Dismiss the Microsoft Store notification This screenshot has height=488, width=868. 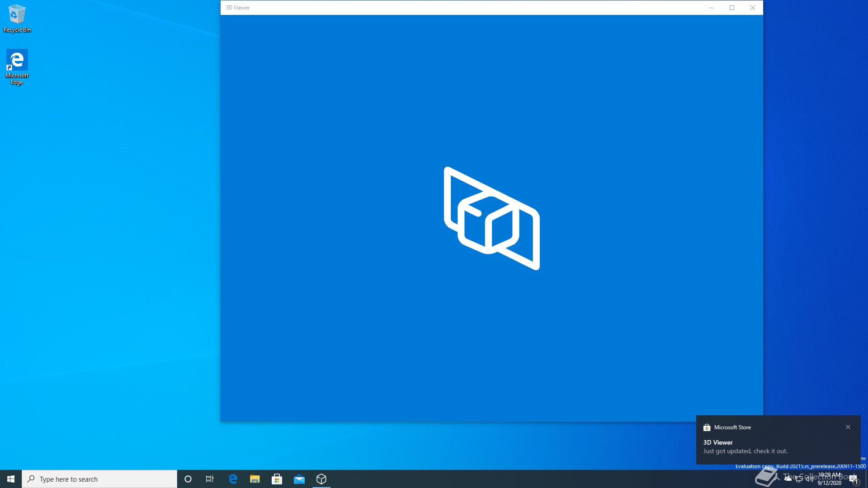point(848,427)
